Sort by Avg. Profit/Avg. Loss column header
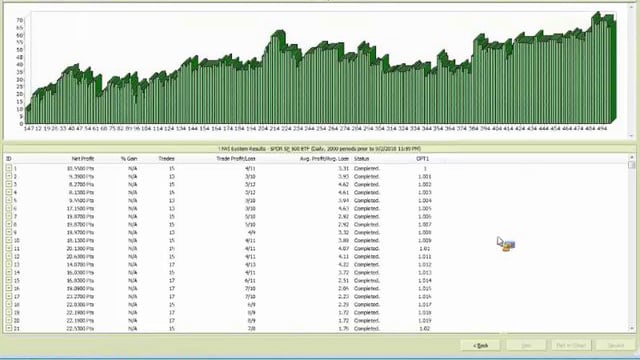The image size is (640, 360). (324, 158)
